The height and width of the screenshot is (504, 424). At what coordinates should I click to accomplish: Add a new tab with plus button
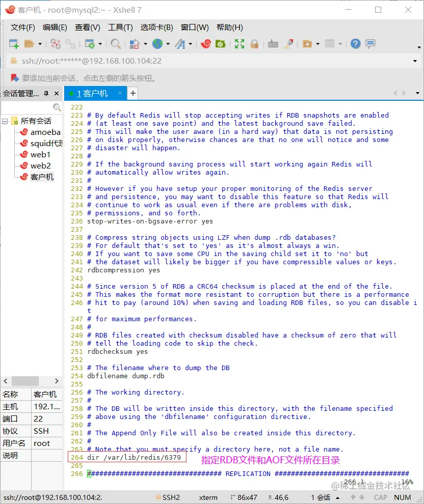point(132,94)
